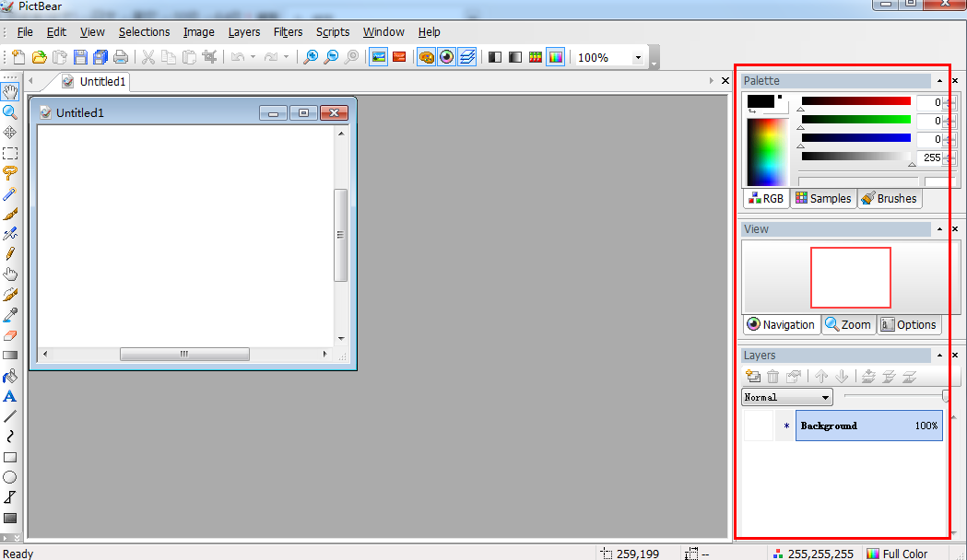Switch to the Zoom view tab

[849, 324]
